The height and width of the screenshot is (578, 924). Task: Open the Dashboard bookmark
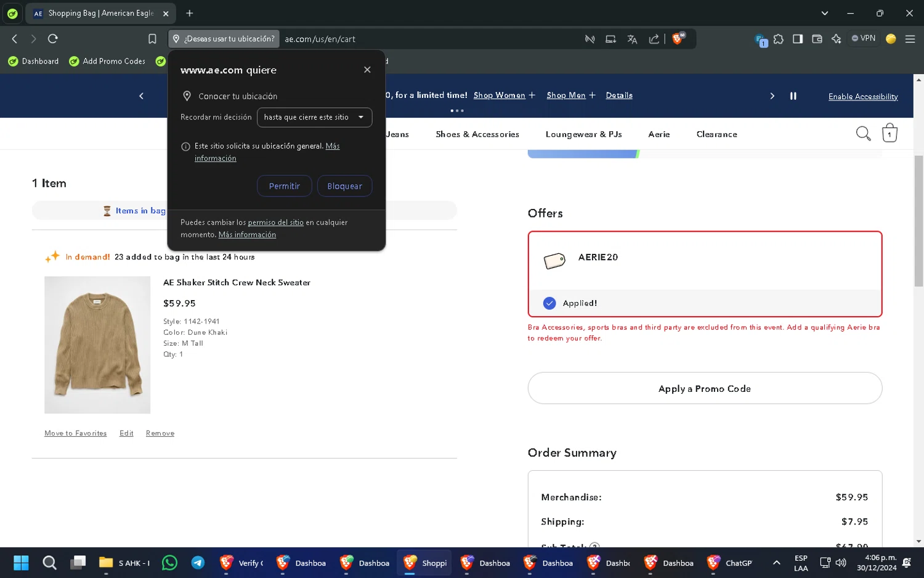(x=33, y=61)
